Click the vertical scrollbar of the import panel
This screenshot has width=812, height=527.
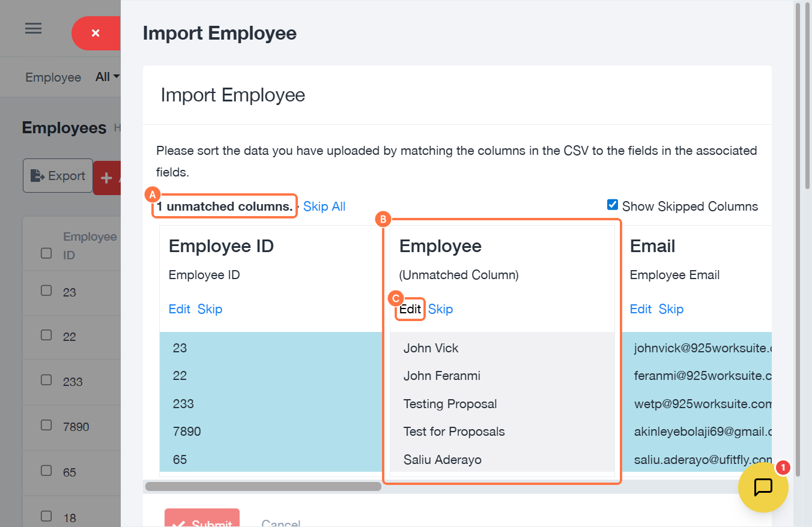coord(798,96)
